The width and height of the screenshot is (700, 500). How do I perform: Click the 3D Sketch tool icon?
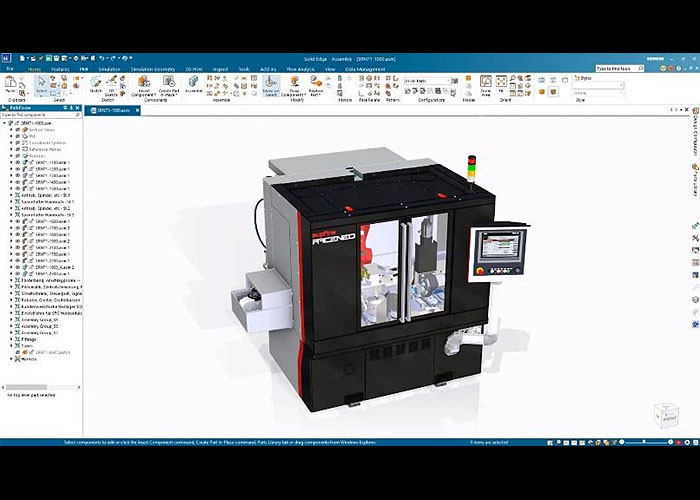pos(111,81)
